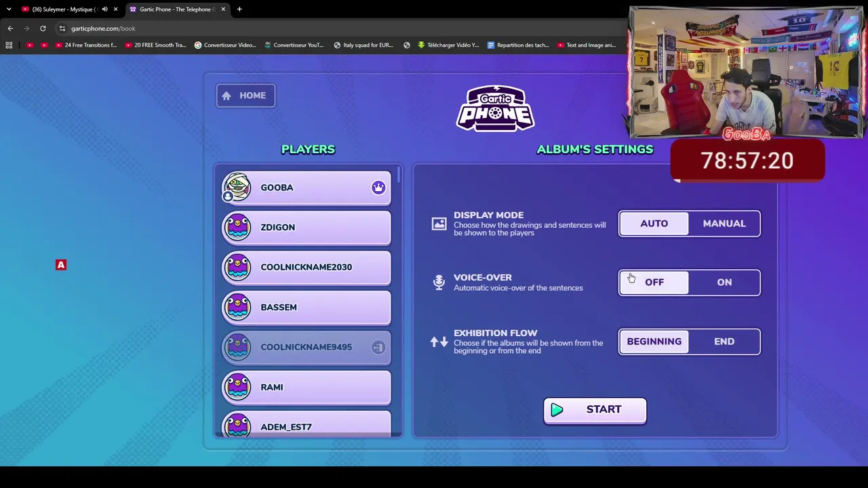The width and height of the screenshot is (868, 488).
Task: Click BASSEM's bird avatar
Action: tap(237, 307)
